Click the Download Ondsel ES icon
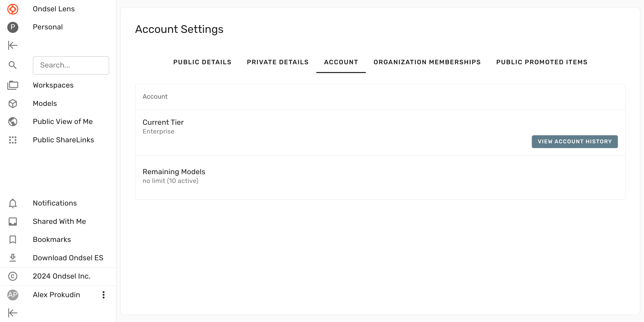Image resolution: width=644 pixels, height=322 pixels. (x=13, y=258)
